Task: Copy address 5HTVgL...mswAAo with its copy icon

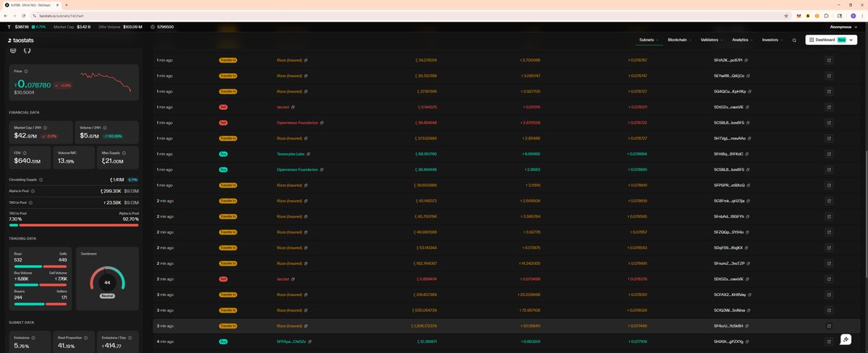Action: click(x=751, y=138)
